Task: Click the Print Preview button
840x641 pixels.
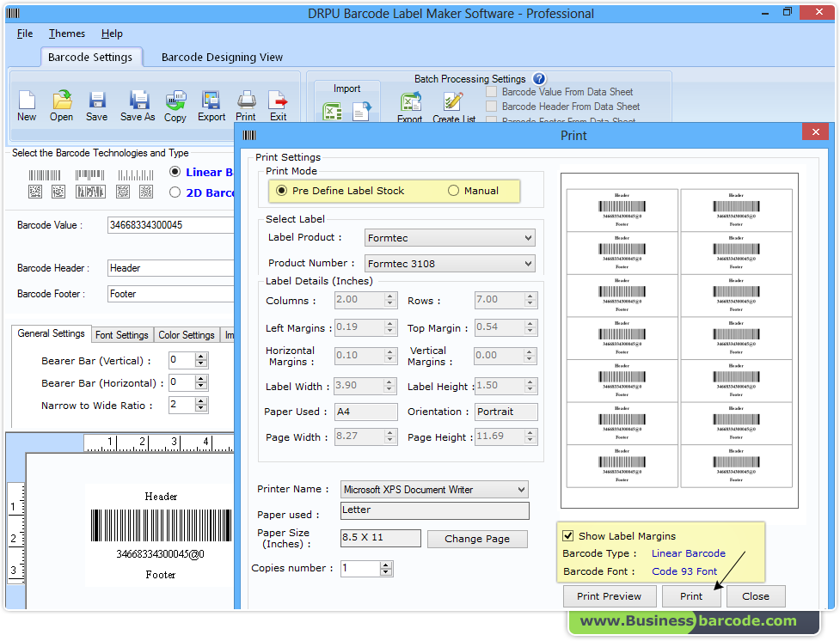Action: coord(610,595)
